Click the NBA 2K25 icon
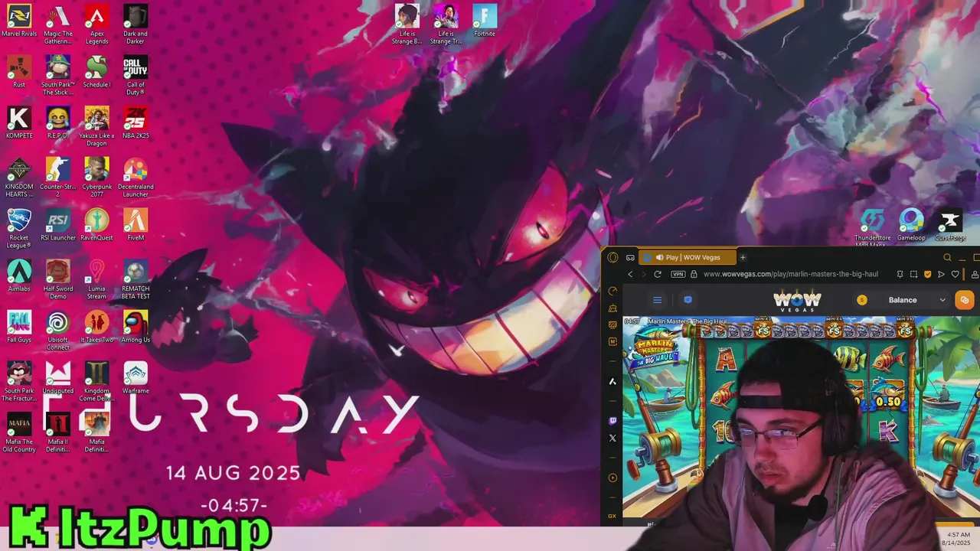980x551 pixels. (136, 122)
